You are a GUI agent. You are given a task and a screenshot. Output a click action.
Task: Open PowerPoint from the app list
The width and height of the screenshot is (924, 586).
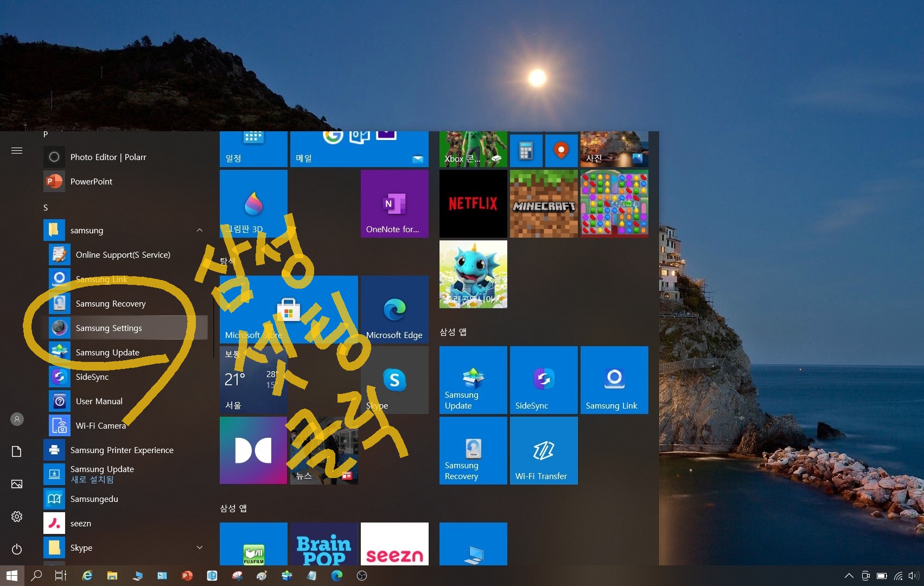(x=125, y=181)
